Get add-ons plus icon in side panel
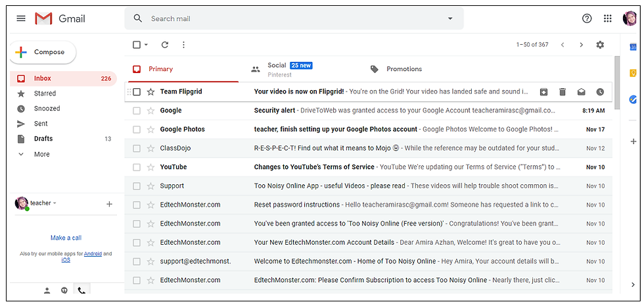Image resolution: width=644 pixels, height=306 pixels. pyautogui.click(x=633, y=141)
